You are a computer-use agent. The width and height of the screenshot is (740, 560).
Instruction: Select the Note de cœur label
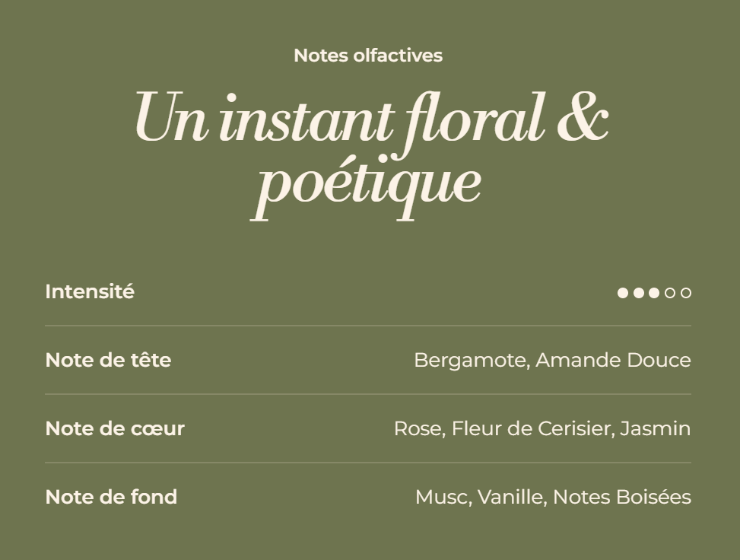point(115,428)
